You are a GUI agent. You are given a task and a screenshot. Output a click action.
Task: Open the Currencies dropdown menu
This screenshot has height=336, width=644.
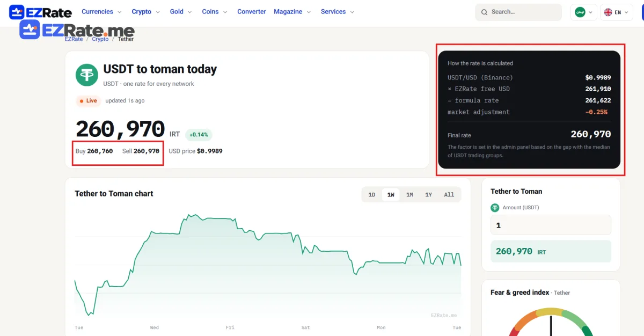(101, 12)
